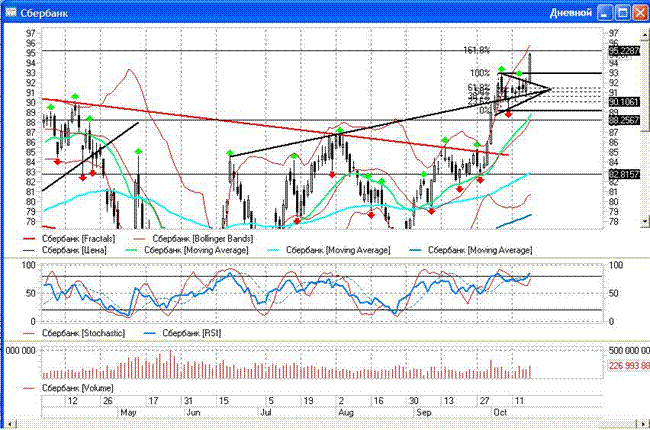Click the 161.8% Fibonacci level label
The height and width of the screenshot is (430, 650).
click(476, 51)
